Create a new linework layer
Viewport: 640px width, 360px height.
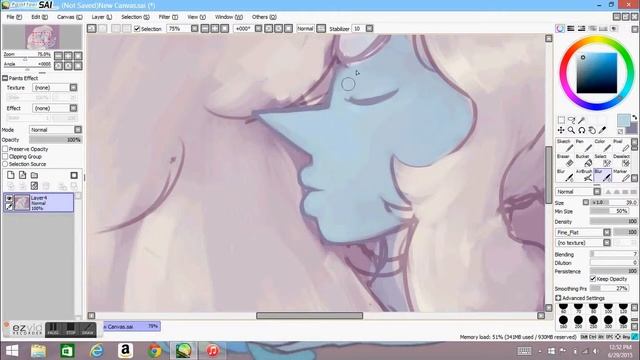(x=22, y=175)
